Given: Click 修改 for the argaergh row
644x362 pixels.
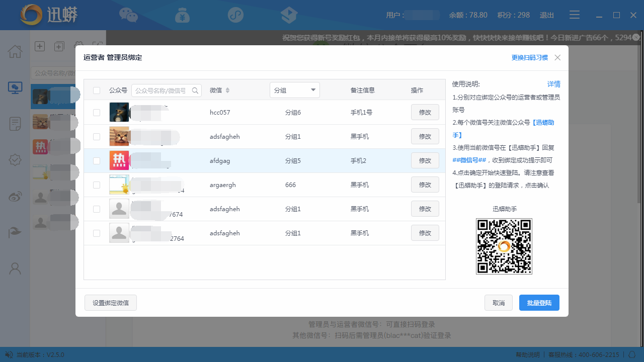Looking at the screenshot, I should (x=425, y=185).
